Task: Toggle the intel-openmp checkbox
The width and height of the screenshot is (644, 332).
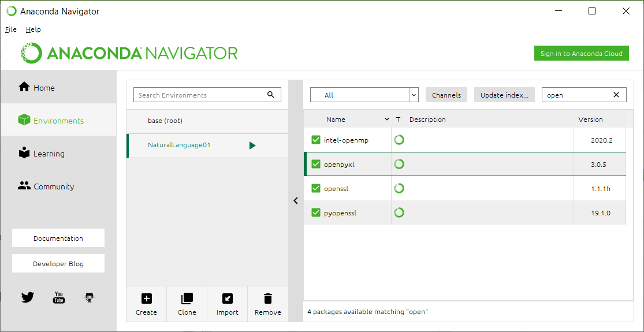Action: 315,140
